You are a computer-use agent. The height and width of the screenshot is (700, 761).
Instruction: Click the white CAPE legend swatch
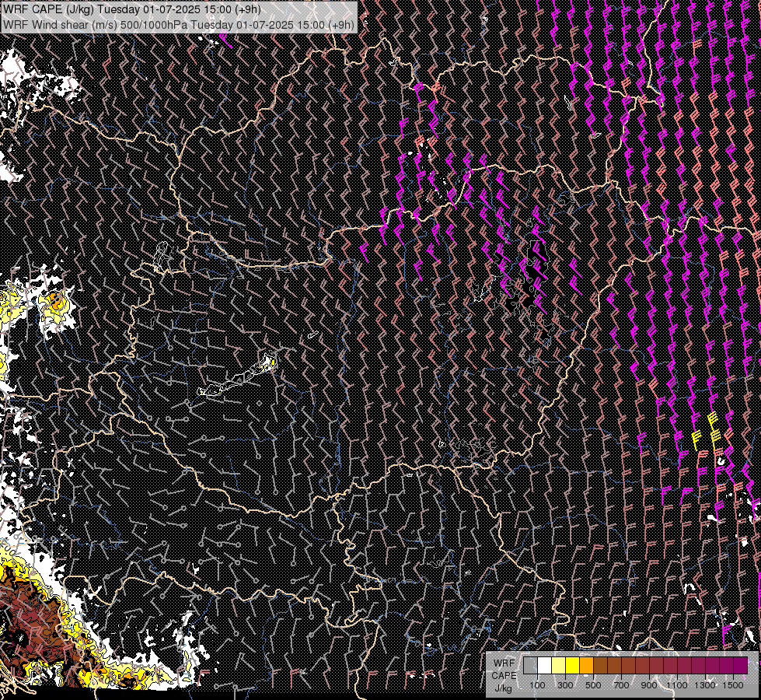pyautogui.click(x=545, y=665)
